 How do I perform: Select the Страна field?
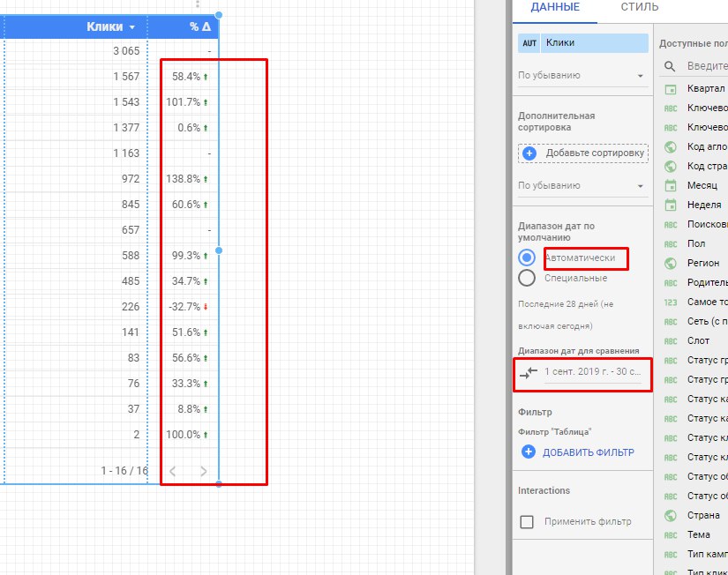(703, 515)
